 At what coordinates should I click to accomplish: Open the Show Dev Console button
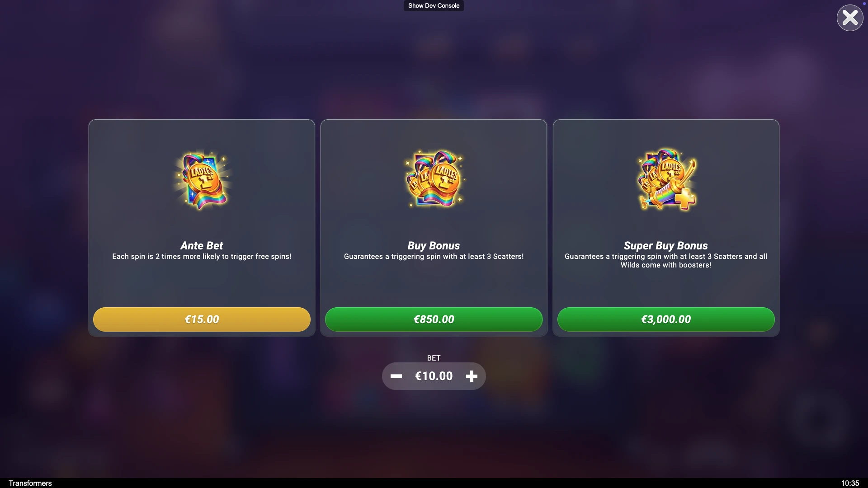434,6
